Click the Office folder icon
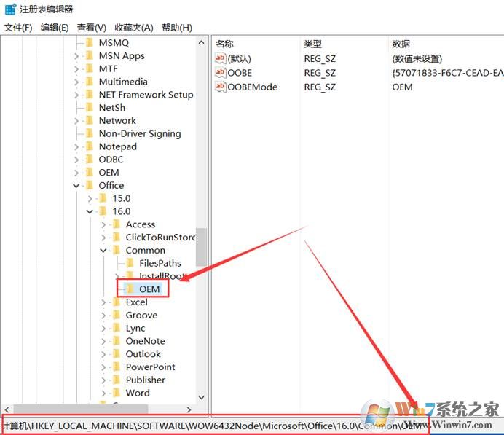This screenshot has width=504, height=435. pos(90,185)
